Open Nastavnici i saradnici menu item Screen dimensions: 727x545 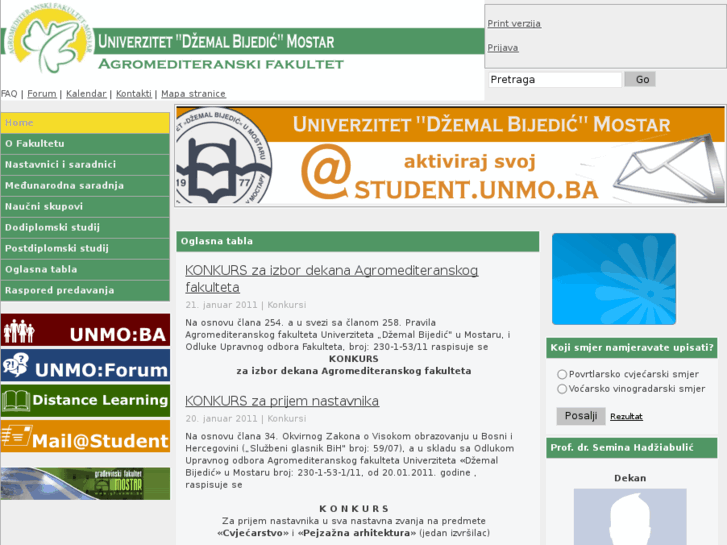pos(85,165)
